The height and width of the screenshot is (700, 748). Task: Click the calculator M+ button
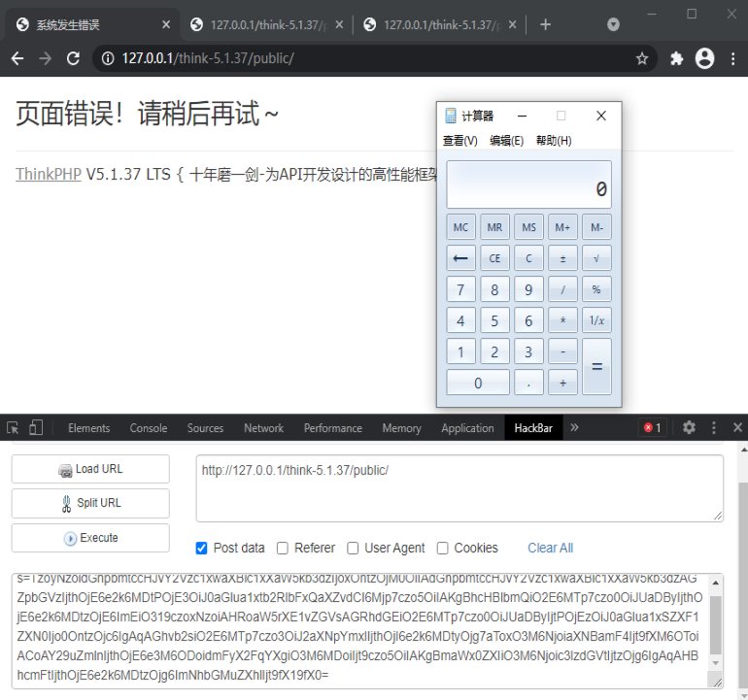562,227
